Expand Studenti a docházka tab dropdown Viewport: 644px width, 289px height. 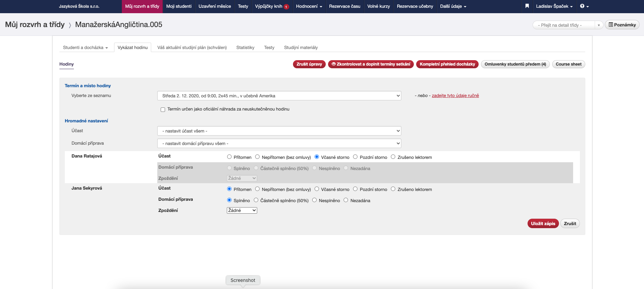[85, 48]
